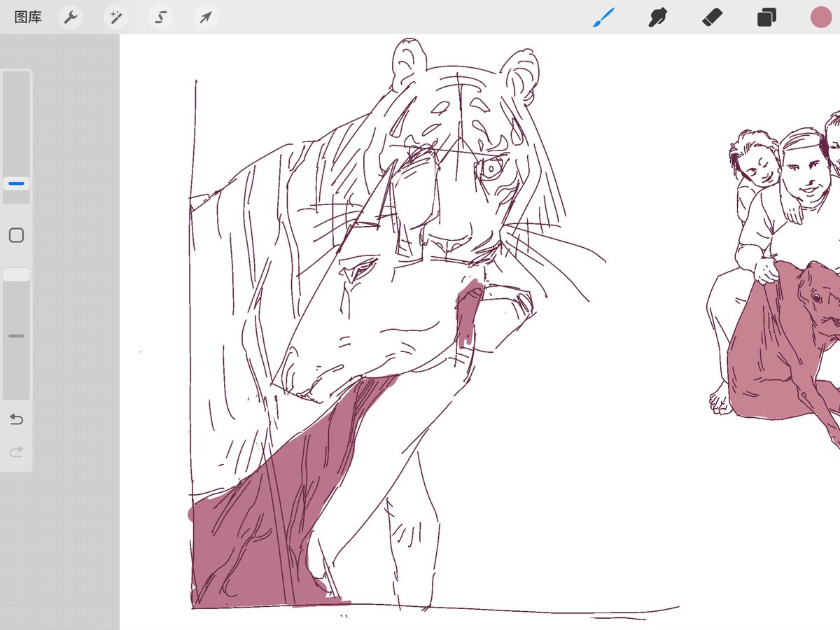Image resolution: width=840 pixels, height=630 pixels.
Task: Tap the brush opacity slider track
Action: [17, 333]
